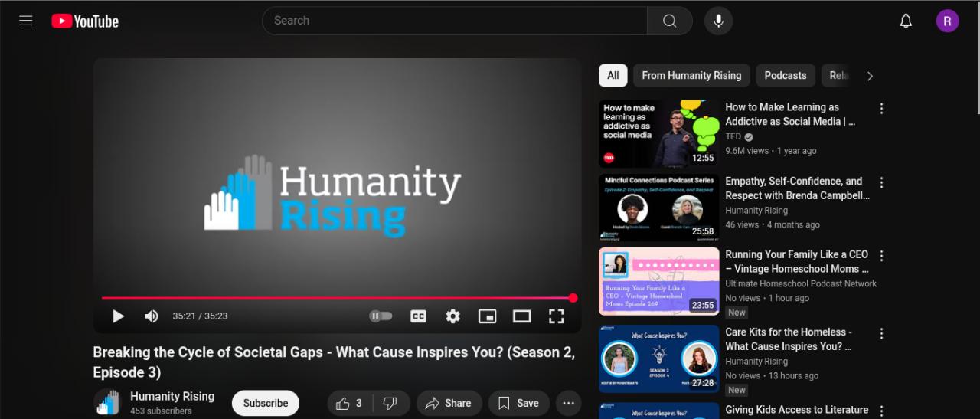This screenshot has width=980, height=419.
Task: Click the TED channel name
Action: click(733, 136)
